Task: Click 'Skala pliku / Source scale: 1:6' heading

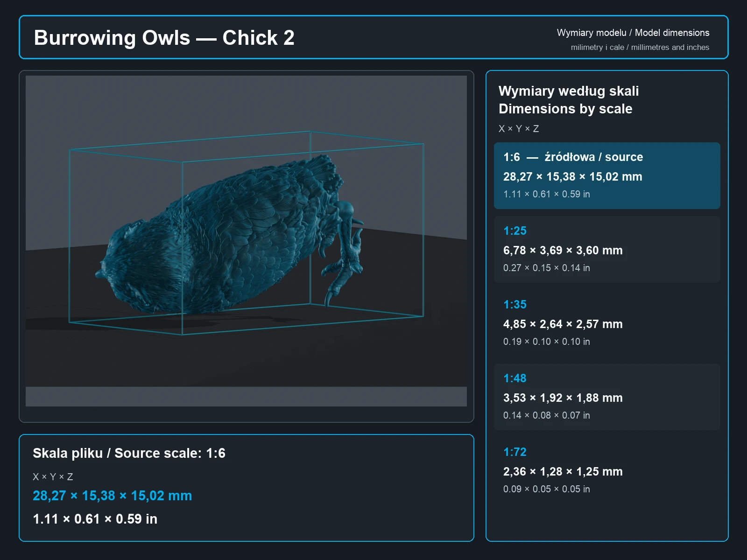Action: click(x=129, y=453)
